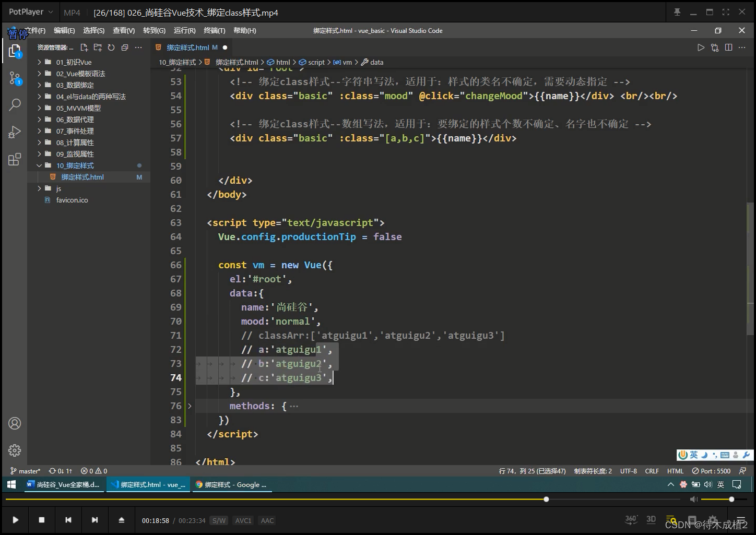Click the open file eject button

[121, 520]
